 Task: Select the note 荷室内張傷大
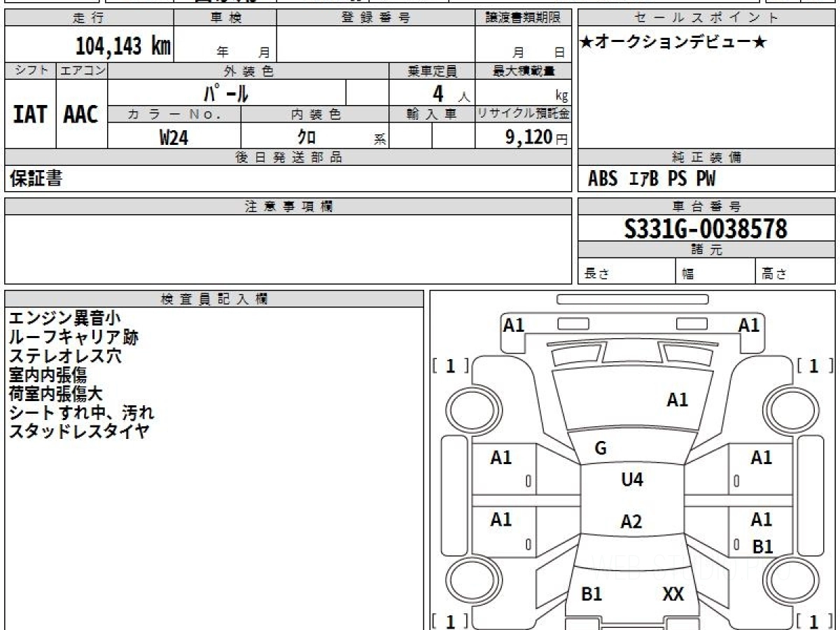[x=56, y=394]
